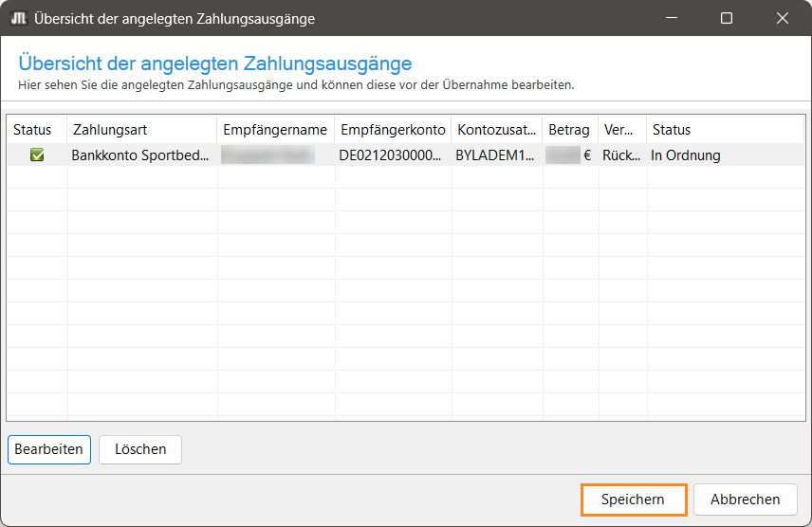812x527 pixels.
Task: Remove the entry with Löschen button
Action: [x=140, y=449]
